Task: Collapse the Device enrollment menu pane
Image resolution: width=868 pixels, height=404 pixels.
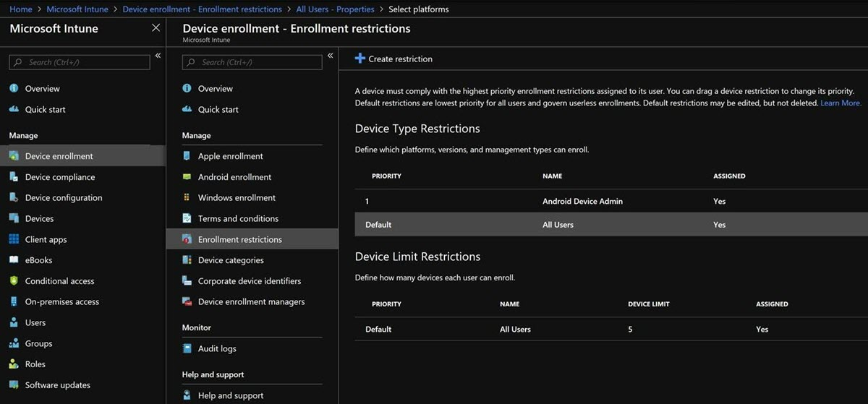Action: (x=330, y=56)
